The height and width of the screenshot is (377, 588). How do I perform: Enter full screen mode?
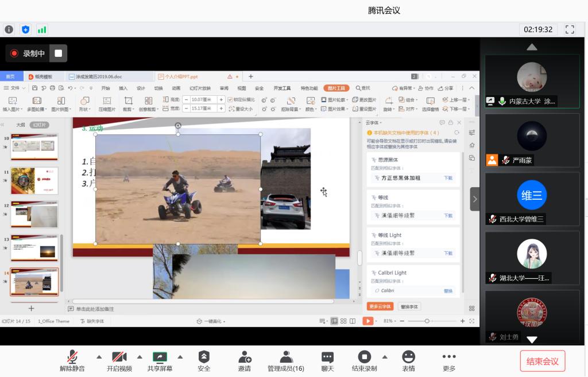[x=570, y=29]
